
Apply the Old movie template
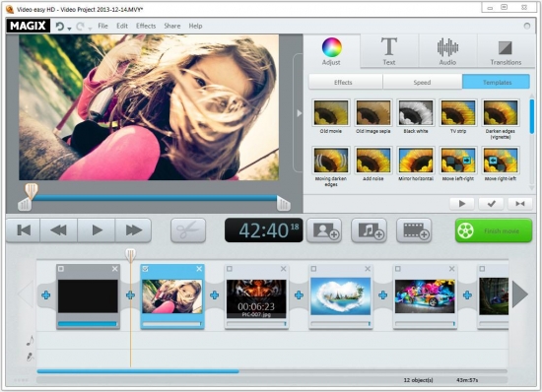[331, 112]
